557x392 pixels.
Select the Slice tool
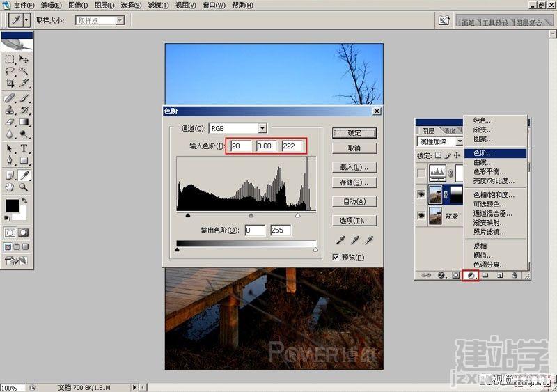[x=24, y=83]
